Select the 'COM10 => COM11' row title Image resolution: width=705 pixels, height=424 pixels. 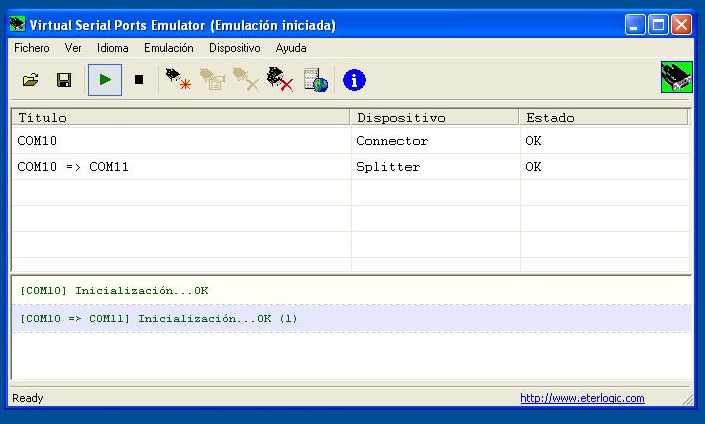click(x=73, y=167)
